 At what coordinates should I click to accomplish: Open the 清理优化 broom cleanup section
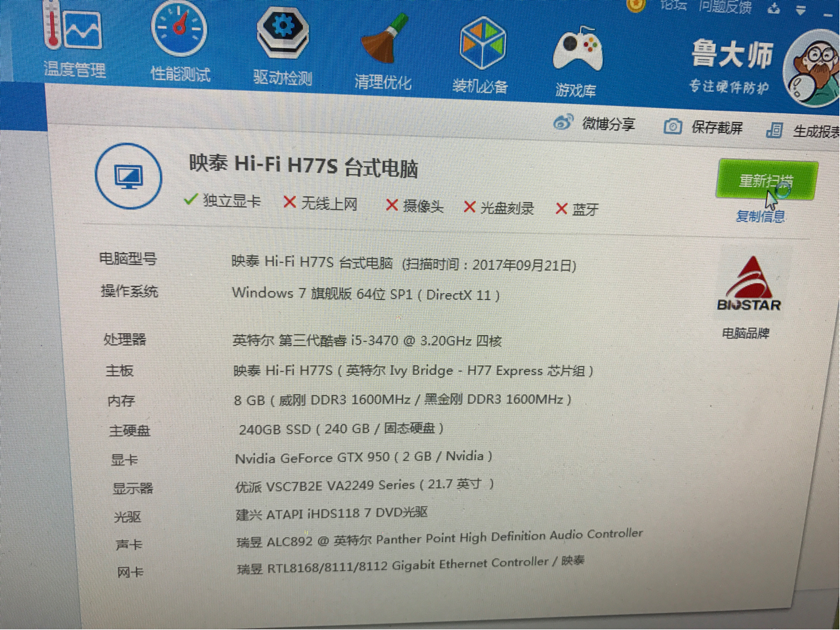384,51
